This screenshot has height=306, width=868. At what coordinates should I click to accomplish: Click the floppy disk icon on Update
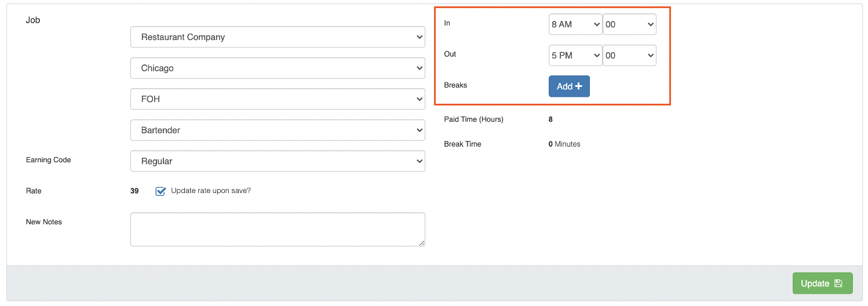838,283
